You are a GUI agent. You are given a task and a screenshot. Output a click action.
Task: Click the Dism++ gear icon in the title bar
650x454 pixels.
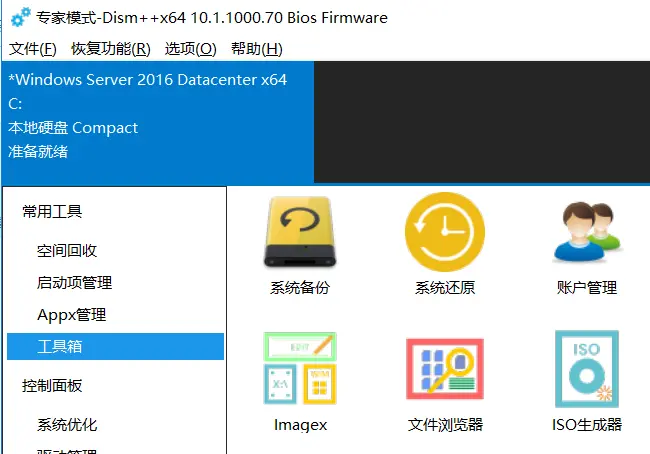(20, 17)
